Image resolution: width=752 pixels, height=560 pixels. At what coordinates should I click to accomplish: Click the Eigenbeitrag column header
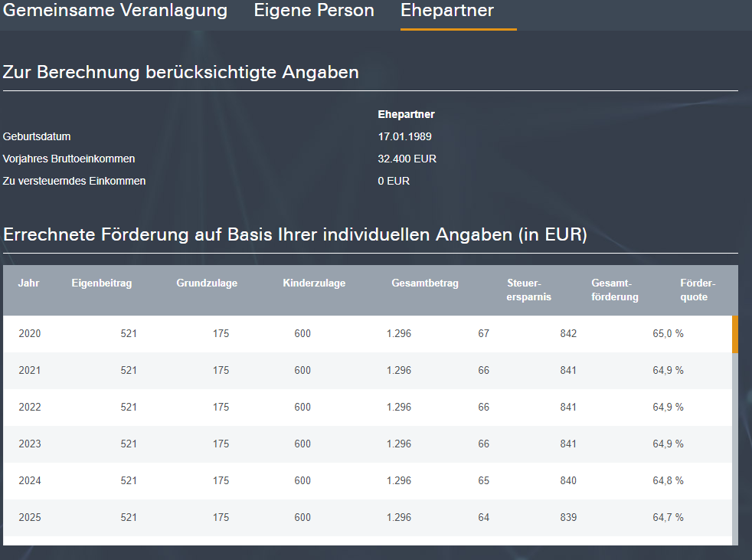tap(102, 283)
